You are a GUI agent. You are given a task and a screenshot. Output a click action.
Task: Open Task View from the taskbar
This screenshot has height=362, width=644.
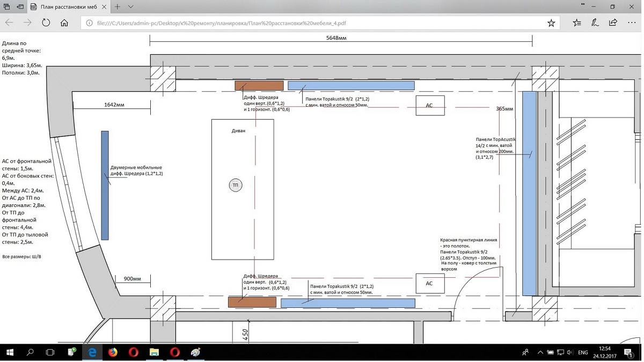click(x=50, y=352)
